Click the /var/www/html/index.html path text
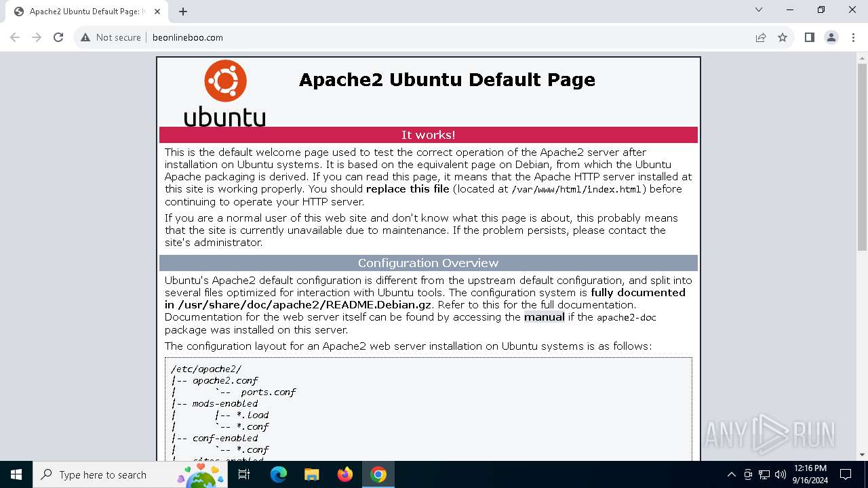This screenshot has height=488, width=868. [576, 189]
